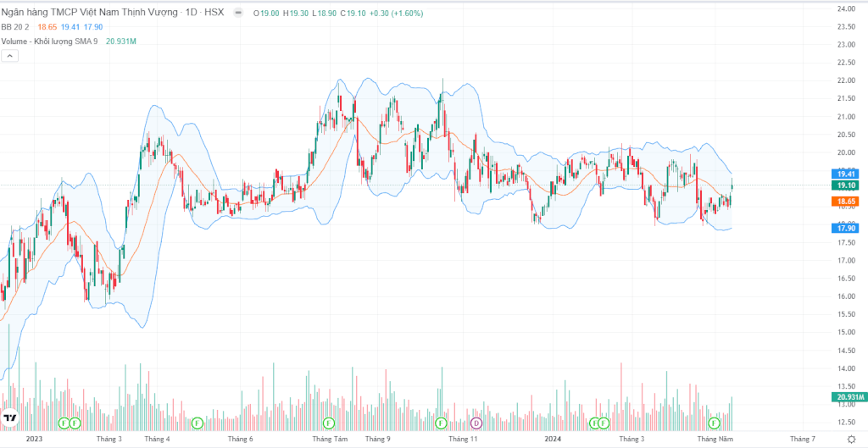Click the Tháng 6 time axis label
This screenshot has height=448, width=868.
240,440
